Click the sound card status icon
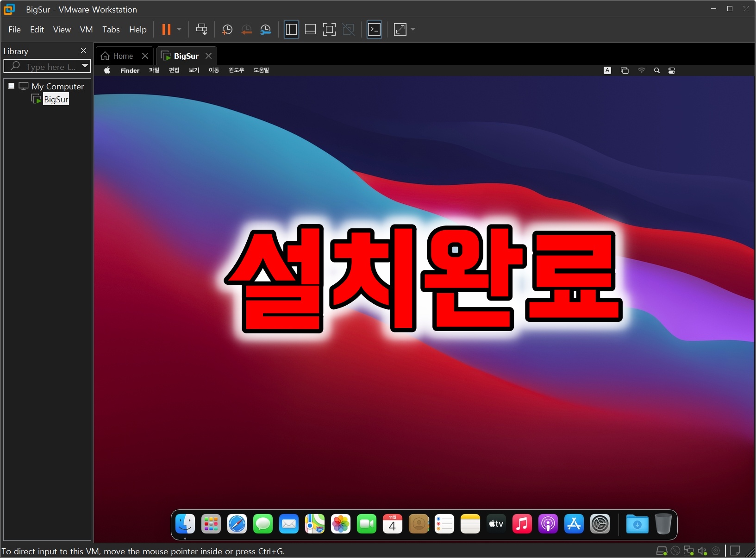 [702, 551]
